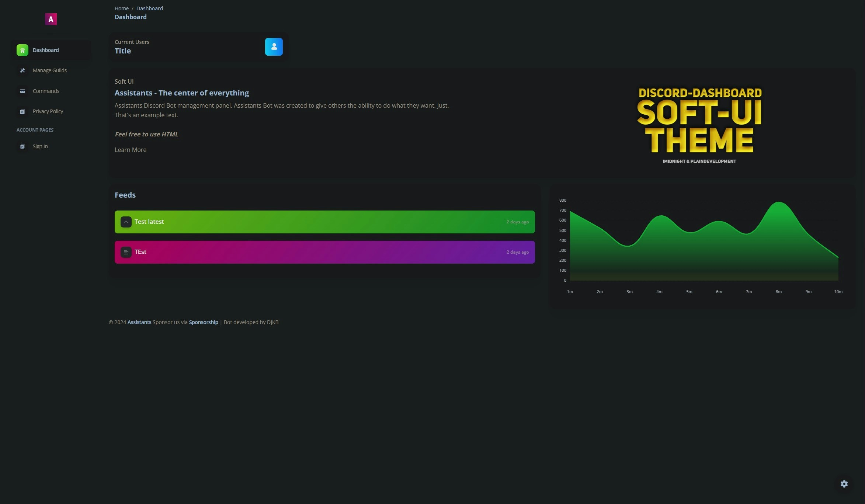
Task: Click the Manage Guilds tools icon
Action: pos(22,70)
